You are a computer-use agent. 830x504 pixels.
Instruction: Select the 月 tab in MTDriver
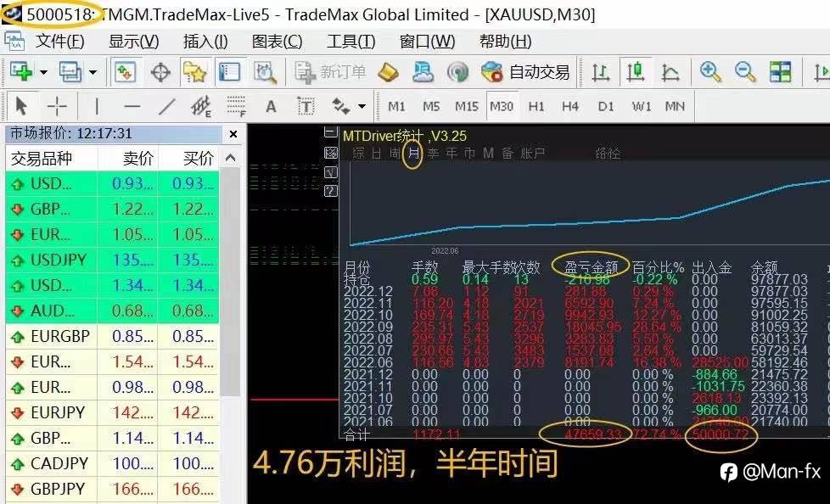pyautogui.click(x=413, y=154)
